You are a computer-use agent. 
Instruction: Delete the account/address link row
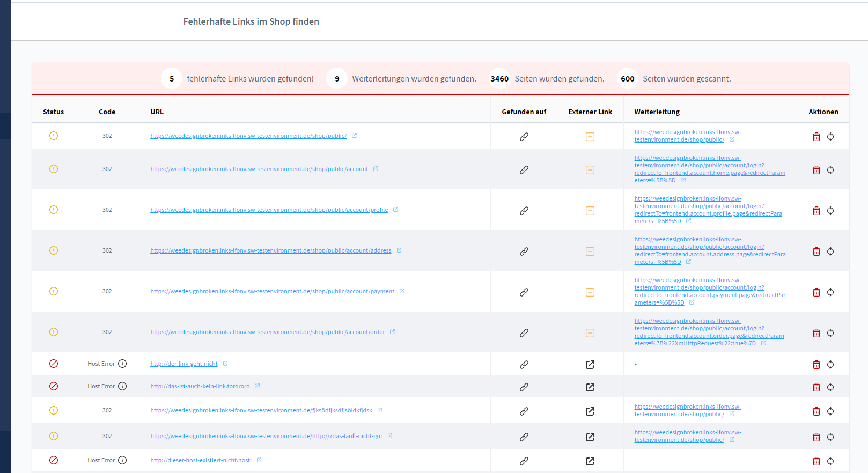click(816, 252)
